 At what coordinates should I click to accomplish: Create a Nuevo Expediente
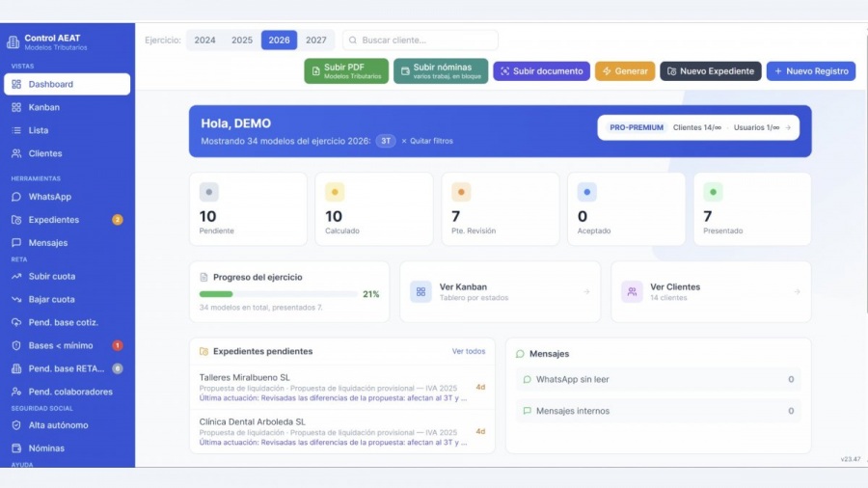pyautogui.click(x=710, y=70)
